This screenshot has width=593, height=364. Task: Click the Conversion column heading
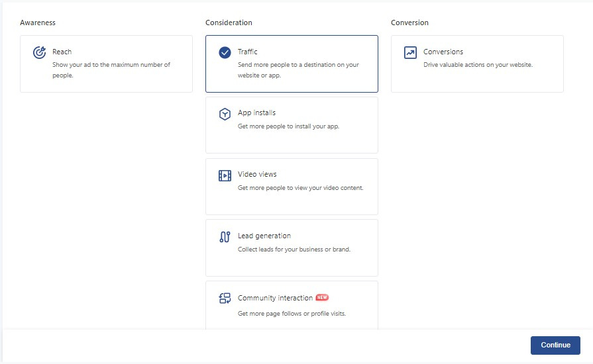point(409,23)
